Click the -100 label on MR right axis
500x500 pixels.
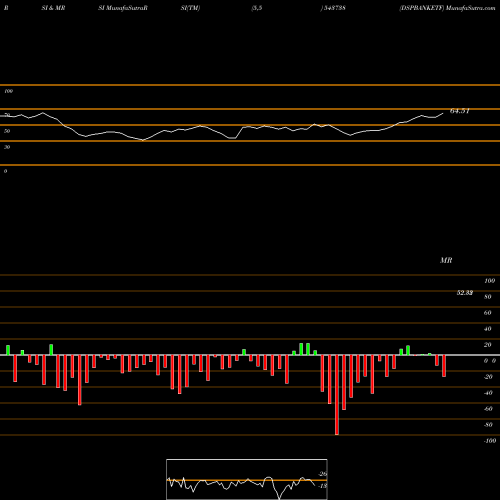(490, 441)
